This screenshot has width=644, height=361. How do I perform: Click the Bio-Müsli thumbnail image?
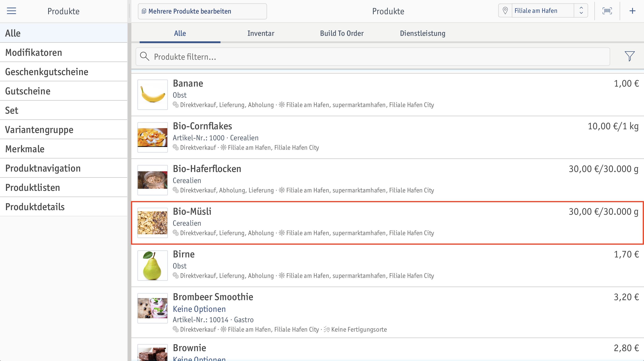coord(153,223)
